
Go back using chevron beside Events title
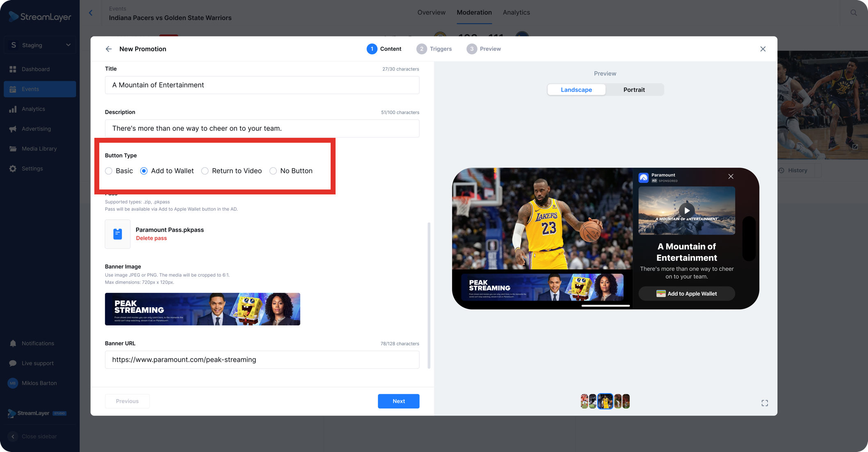coord(91,13)
